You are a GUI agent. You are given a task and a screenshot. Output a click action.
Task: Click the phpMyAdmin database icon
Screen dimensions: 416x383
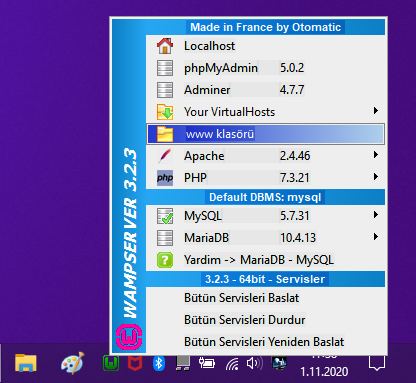tap(165, 68)
